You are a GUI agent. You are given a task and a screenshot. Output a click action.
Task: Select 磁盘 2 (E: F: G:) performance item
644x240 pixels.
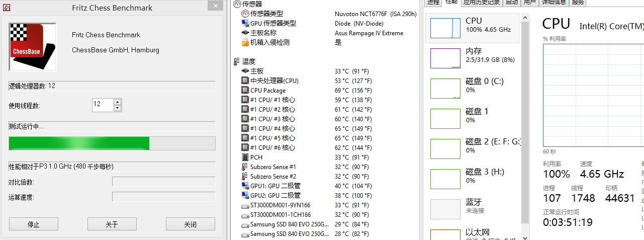pyautogui.click(x=473, y=148)
